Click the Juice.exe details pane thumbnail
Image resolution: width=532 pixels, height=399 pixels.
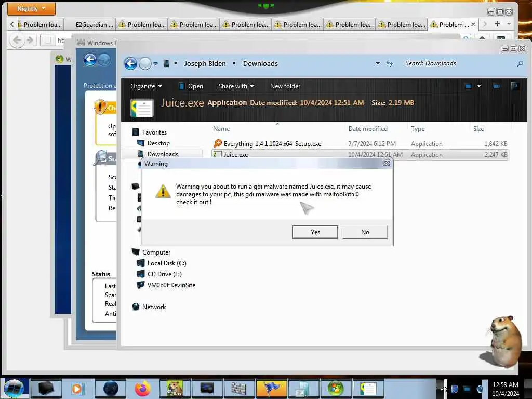142,108
